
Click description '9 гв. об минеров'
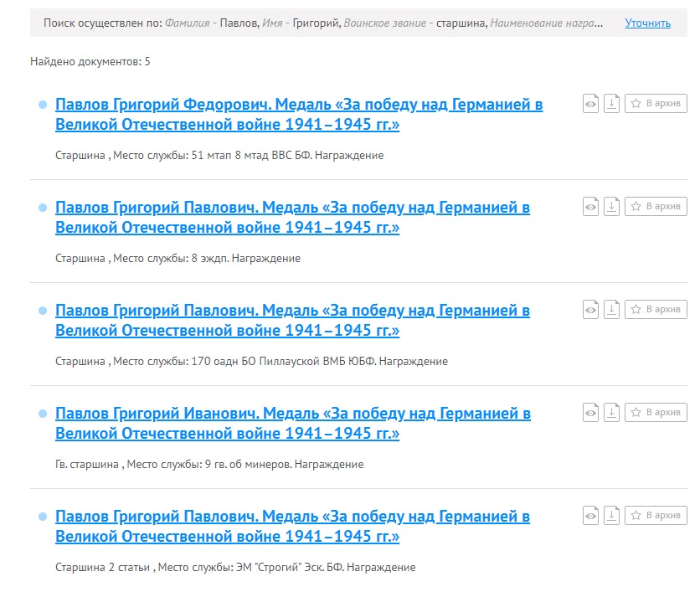(248, 465)
